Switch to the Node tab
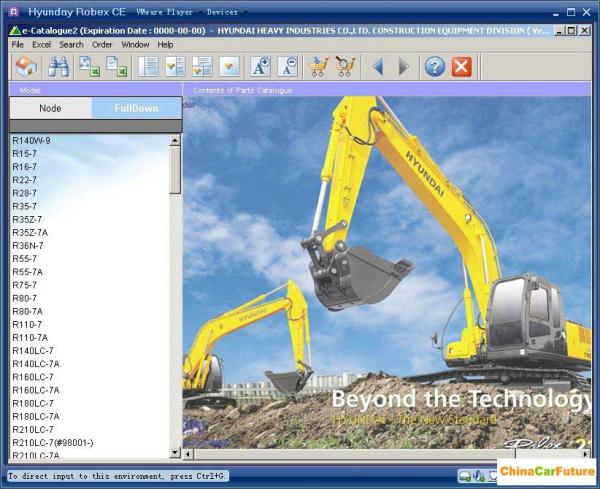The height and width of the screenshot is (489, 600). 51,108
